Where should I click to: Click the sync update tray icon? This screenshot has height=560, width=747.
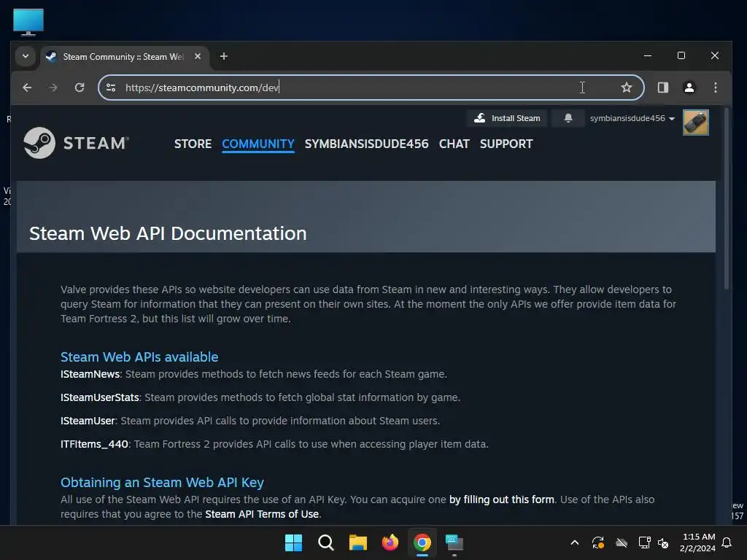[598, 542]
